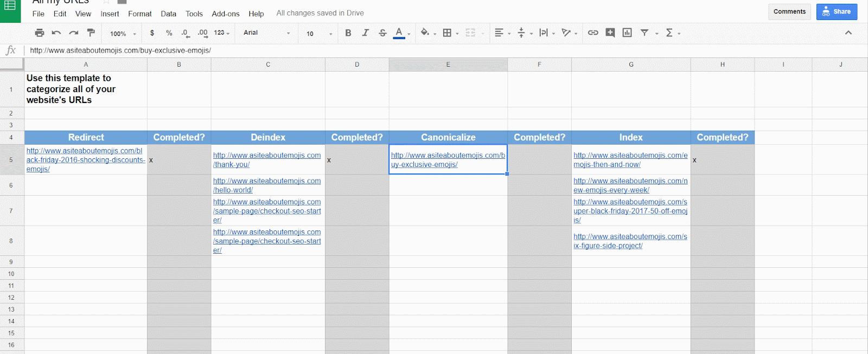Insert a comment using toolbar icon
The height and width of the screenshot is (354, 868).
pyautogui.click(x=610, y=33)
